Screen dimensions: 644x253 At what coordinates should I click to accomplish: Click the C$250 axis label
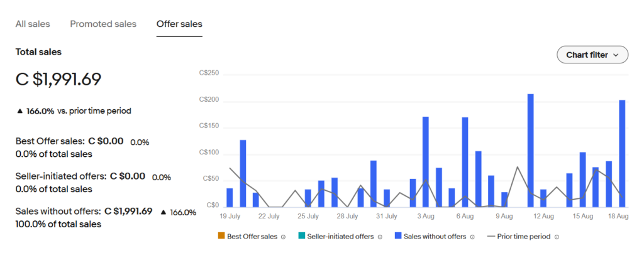pos(209,73)
